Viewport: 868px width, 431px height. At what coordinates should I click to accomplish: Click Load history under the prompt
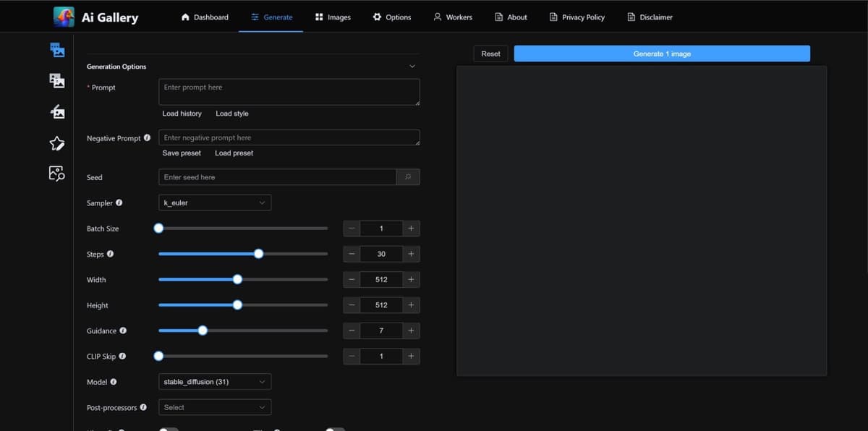pos(182,114)
